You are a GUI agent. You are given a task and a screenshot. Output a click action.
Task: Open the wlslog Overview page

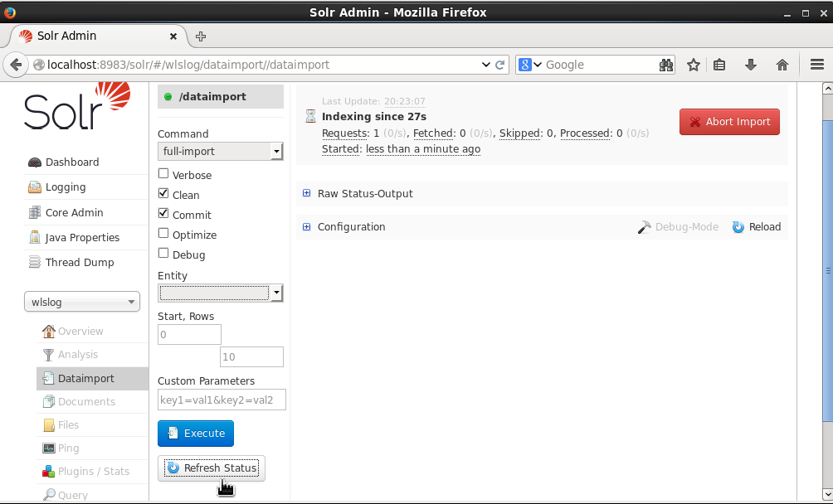tap(80, 331)
